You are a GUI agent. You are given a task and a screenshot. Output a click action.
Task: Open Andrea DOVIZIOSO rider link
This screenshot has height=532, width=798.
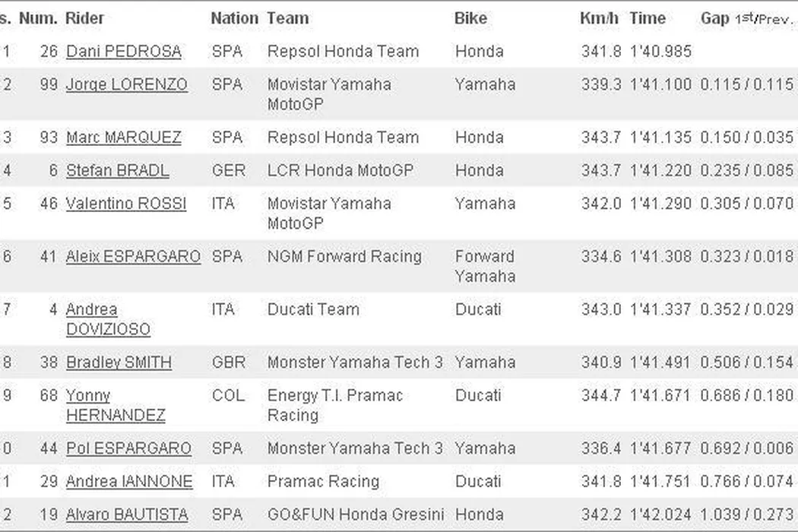pos(108,319)
